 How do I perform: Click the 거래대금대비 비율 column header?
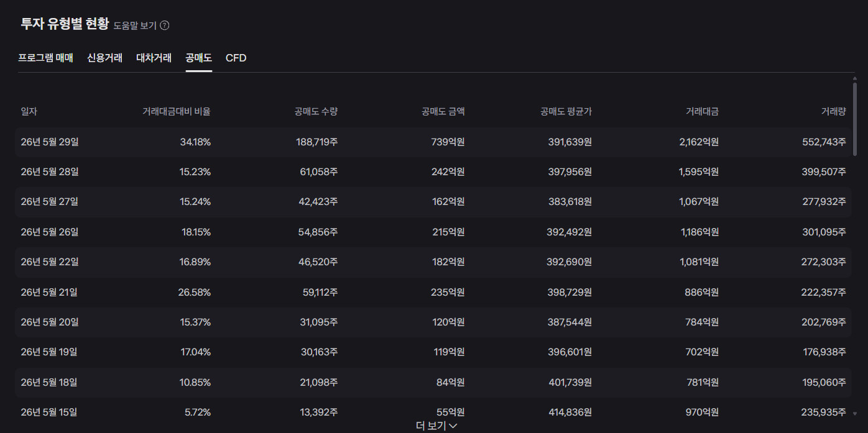point(177,112)
